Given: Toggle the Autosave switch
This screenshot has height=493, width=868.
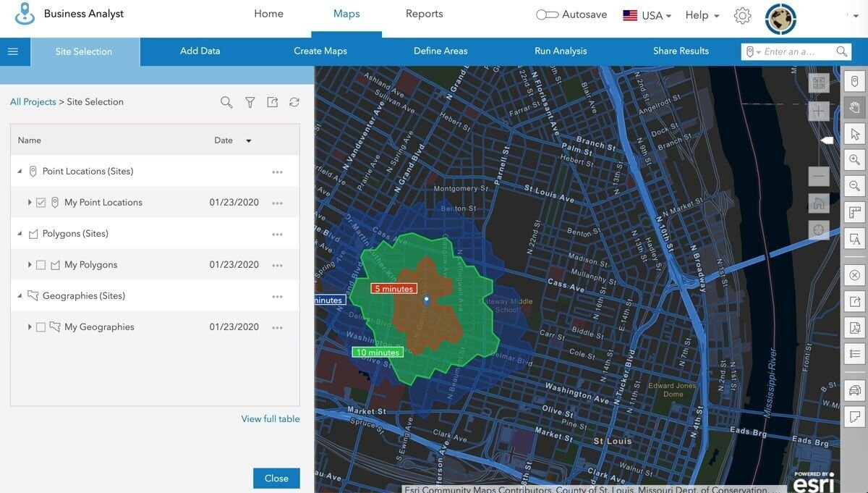Looking at the screenshot, I should (547, 14).
